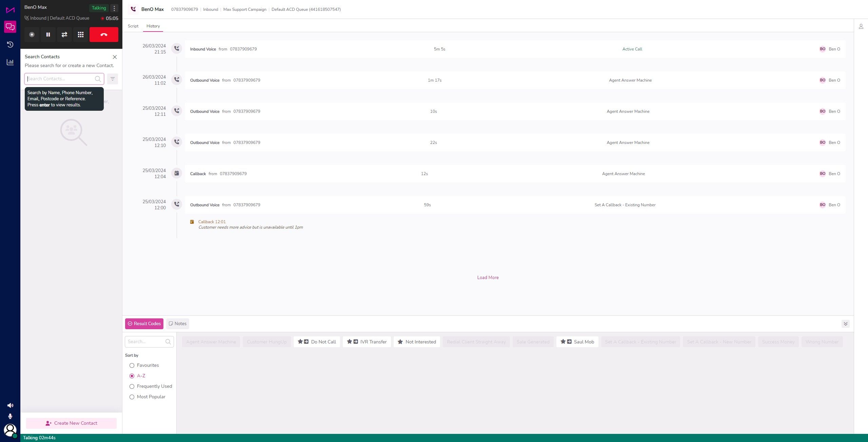Screen dimensions: 868x442
Task: Select Frequently Used sort option
Action: (x=132, y=386)
